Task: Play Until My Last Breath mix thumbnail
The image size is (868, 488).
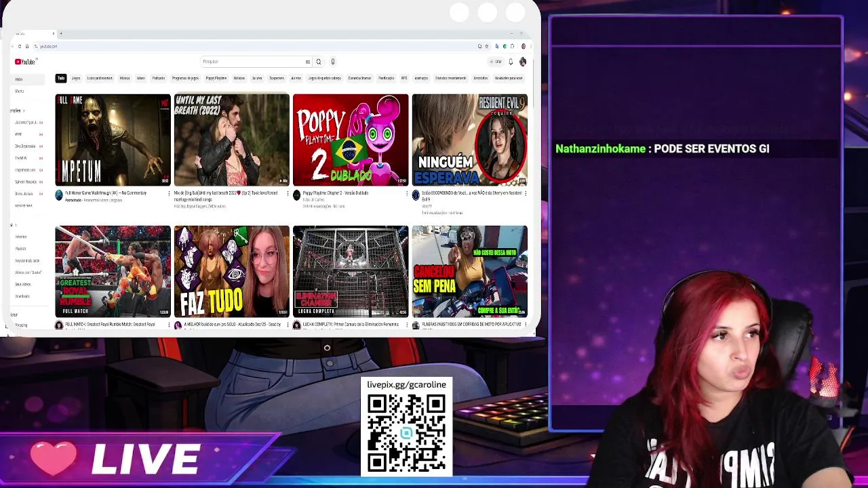Action: point(231,140)
